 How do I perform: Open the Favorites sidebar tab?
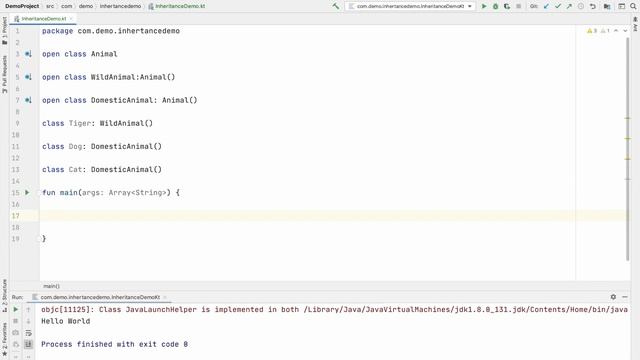coord(4,339)
